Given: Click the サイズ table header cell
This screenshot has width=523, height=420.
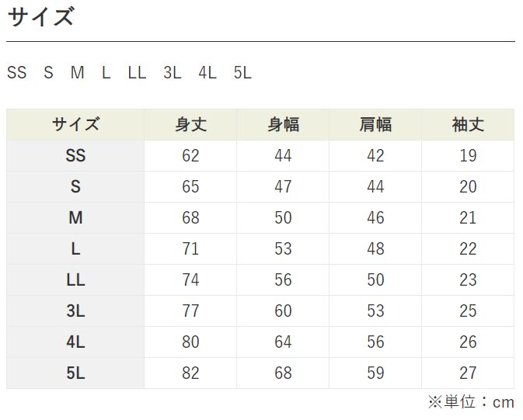Looking at the screenshot, I should (x=75, y=125).
